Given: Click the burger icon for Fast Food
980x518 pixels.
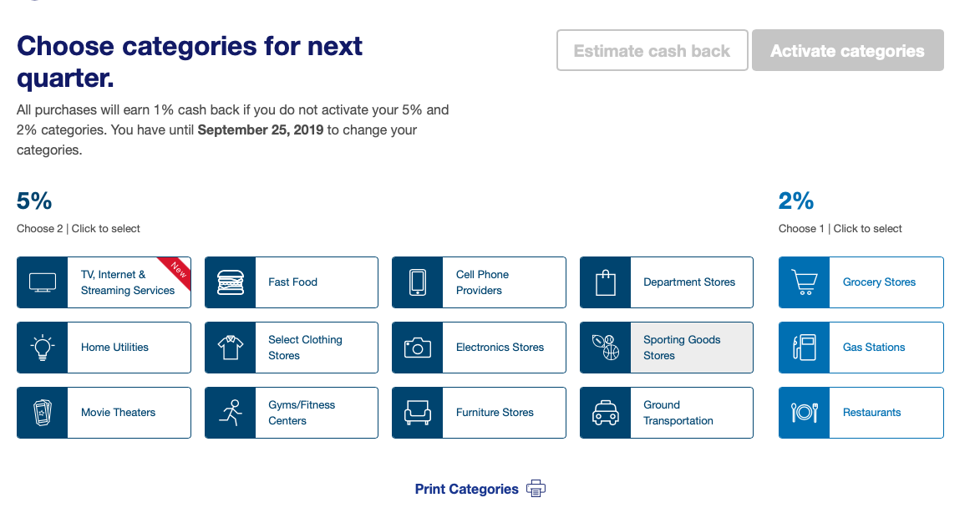Looking at the screenshot, I should 230,282.
